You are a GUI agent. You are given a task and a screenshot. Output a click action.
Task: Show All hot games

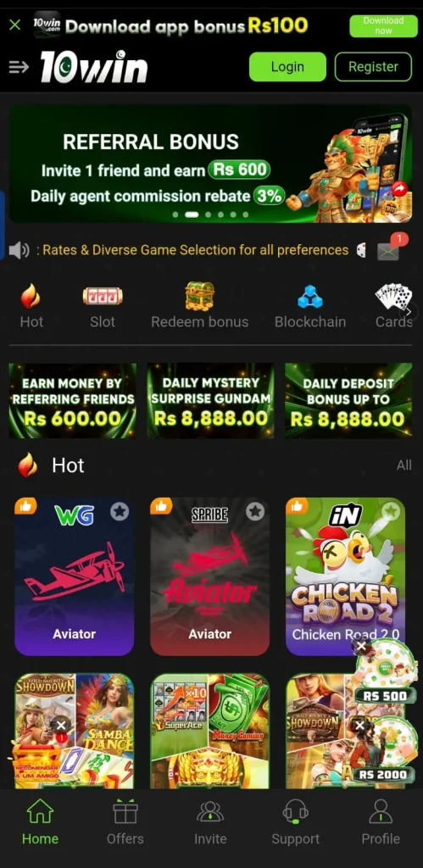pos(404,465)
